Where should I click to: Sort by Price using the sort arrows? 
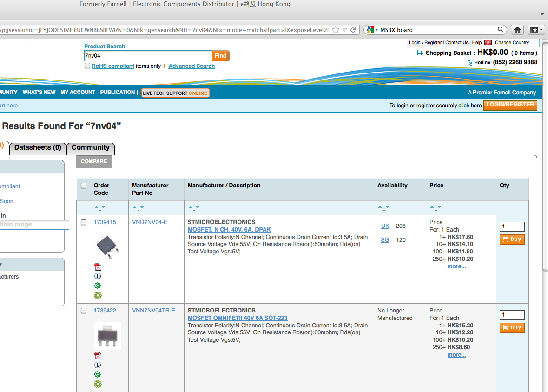[x=435, y=207]
